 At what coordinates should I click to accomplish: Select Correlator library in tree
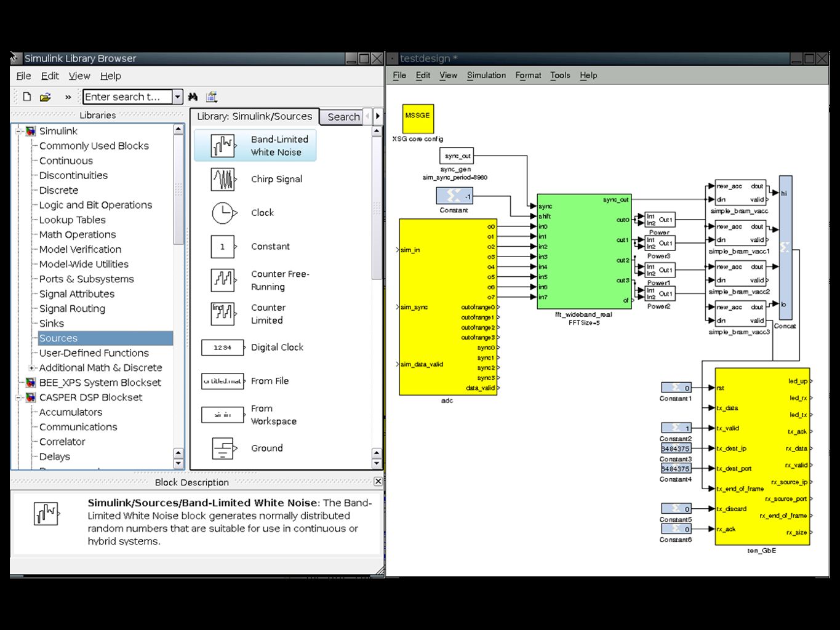[62, 442]
